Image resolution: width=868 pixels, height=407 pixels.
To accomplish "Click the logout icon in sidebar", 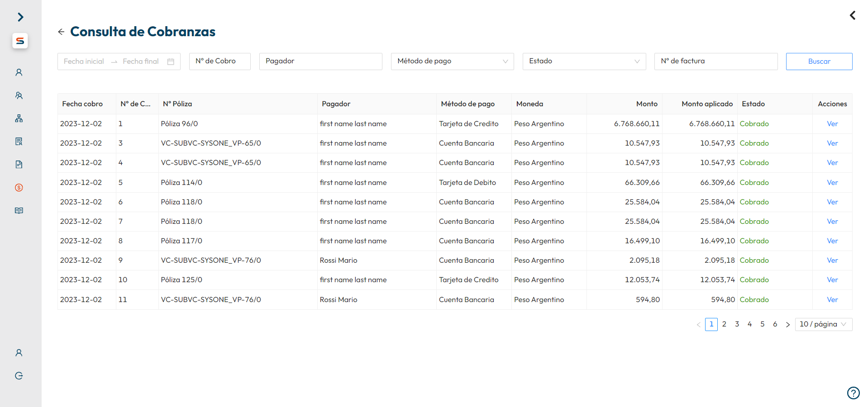I will click(x=19, y=376).
